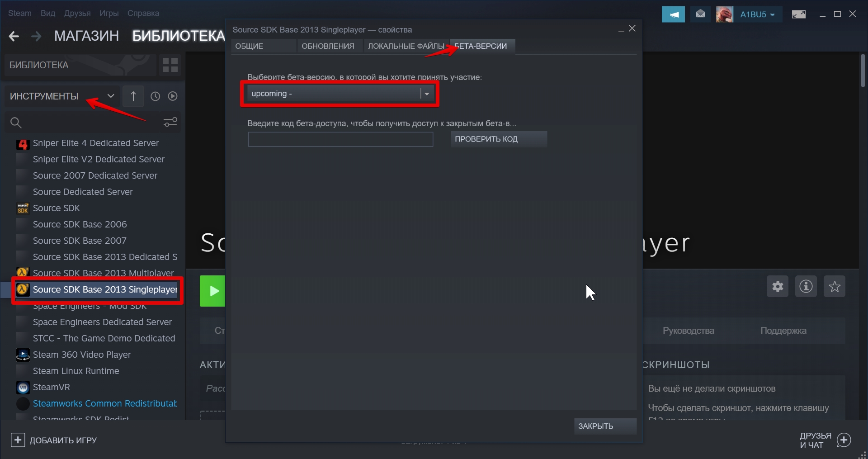Open the Steam announcements megaphone icon
Image resolution: width=868 pixels, height=459 pixels.
coord(674,14)
